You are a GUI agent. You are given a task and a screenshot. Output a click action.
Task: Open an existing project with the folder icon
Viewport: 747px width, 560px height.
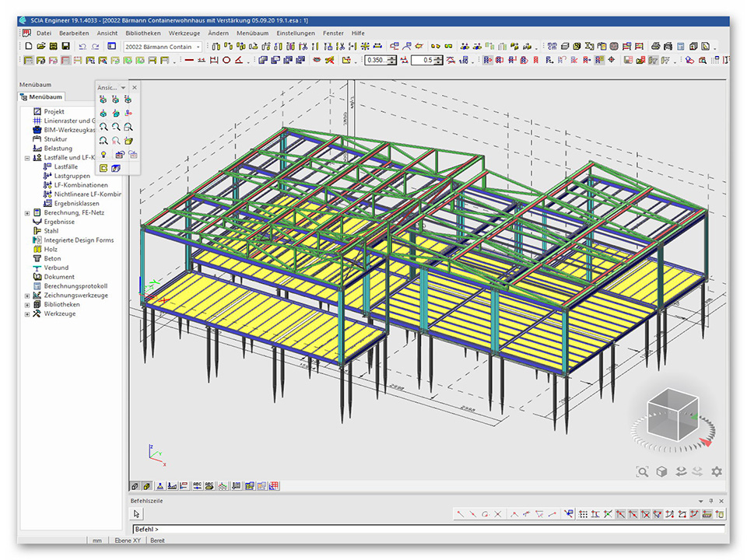[x=40, y=47]
